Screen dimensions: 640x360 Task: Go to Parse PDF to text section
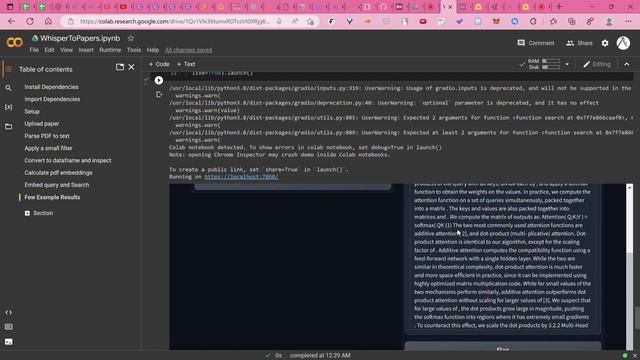(x=47, y=136)
